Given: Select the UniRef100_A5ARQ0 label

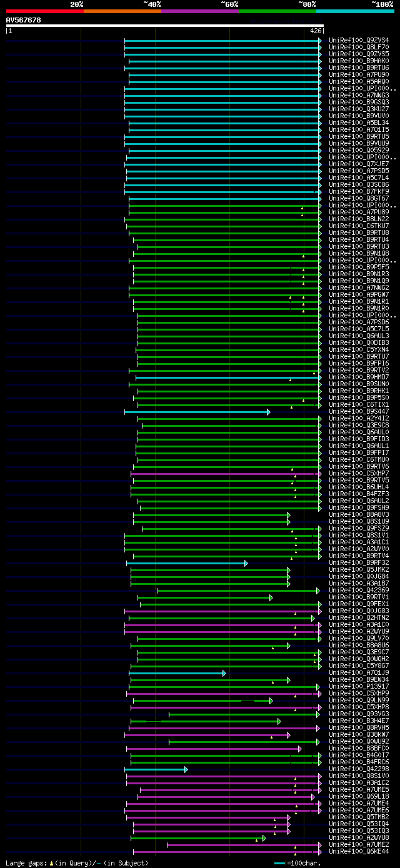Looking at the screenshot, I should click(x=359, y=81).
